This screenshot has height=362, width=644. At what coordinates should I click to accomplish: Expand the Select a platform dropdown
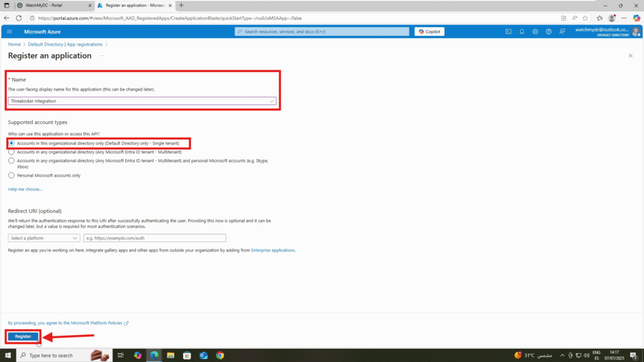[44, 238]
